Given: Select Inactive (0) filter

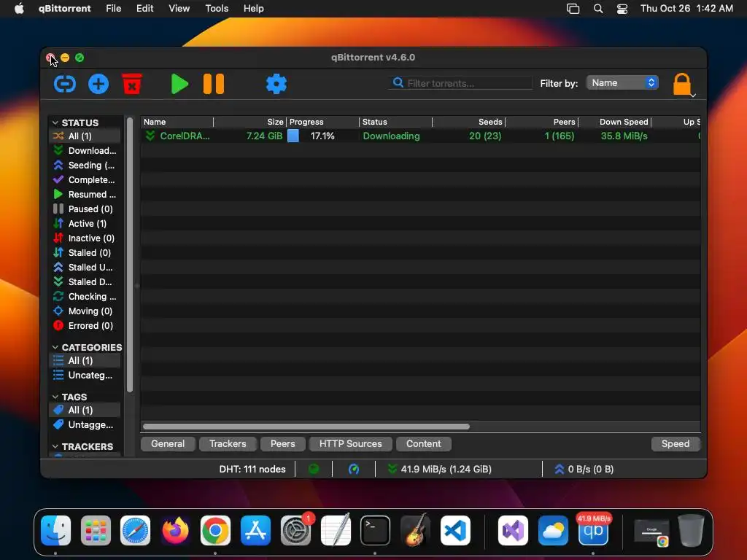Looking at the screenshot, I should tap(85, 238).
